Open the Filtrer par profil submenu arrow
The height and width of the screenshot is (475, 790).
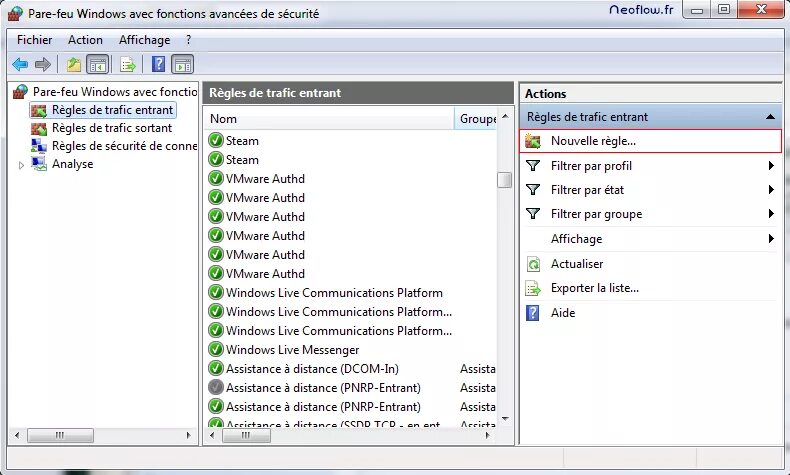pyautogui.click(x=771, y=166)
